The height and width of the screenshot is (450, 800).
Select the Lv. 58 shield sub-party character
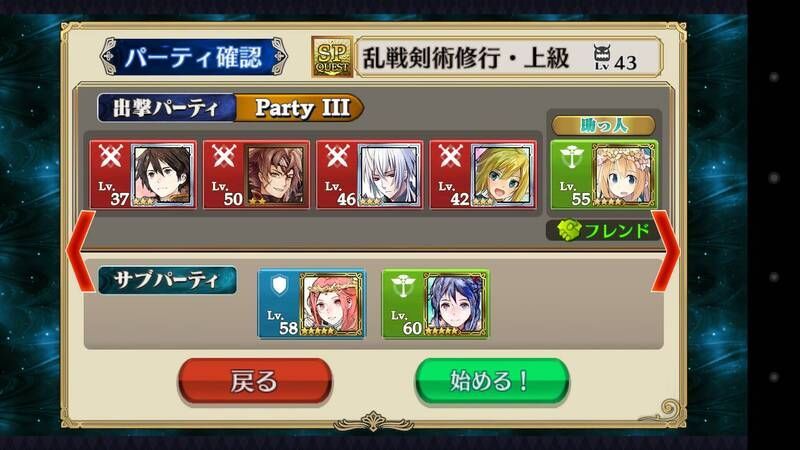[x=311, y=304]
